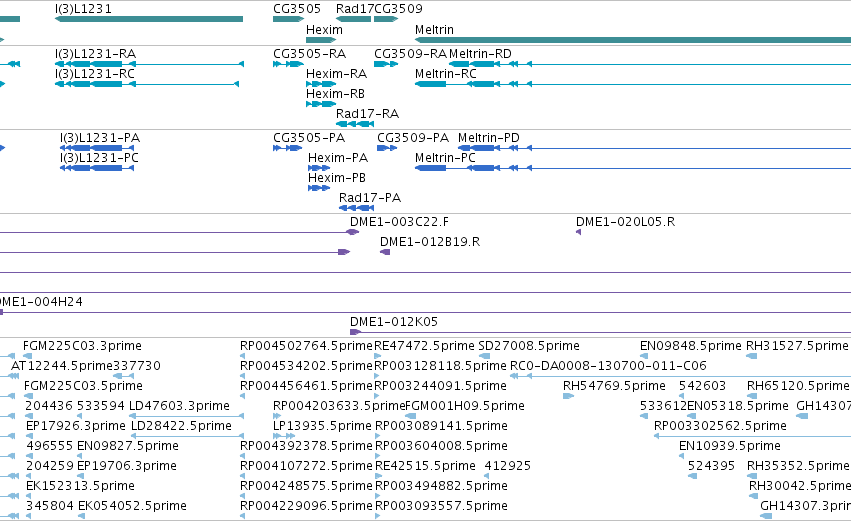The image size is (851, 521).
Task: Open the DME1-003C22.F BAC end label
Action: (399, 222)
